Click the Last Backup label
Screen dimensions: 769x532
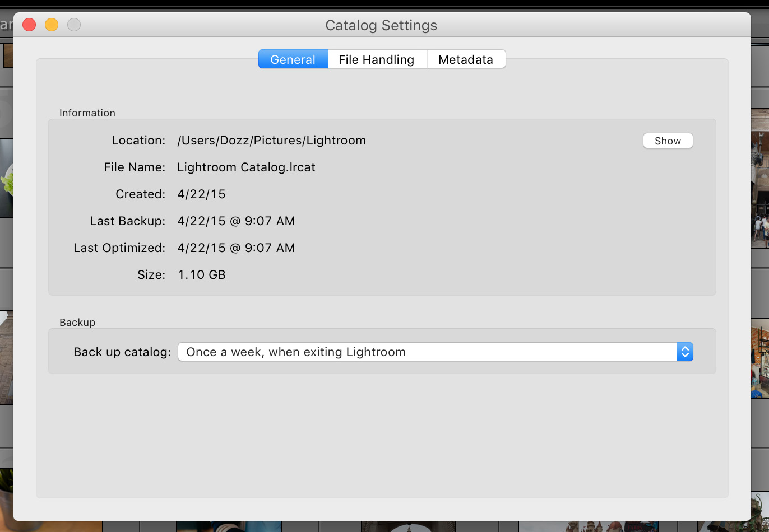[x=128, y=221]
